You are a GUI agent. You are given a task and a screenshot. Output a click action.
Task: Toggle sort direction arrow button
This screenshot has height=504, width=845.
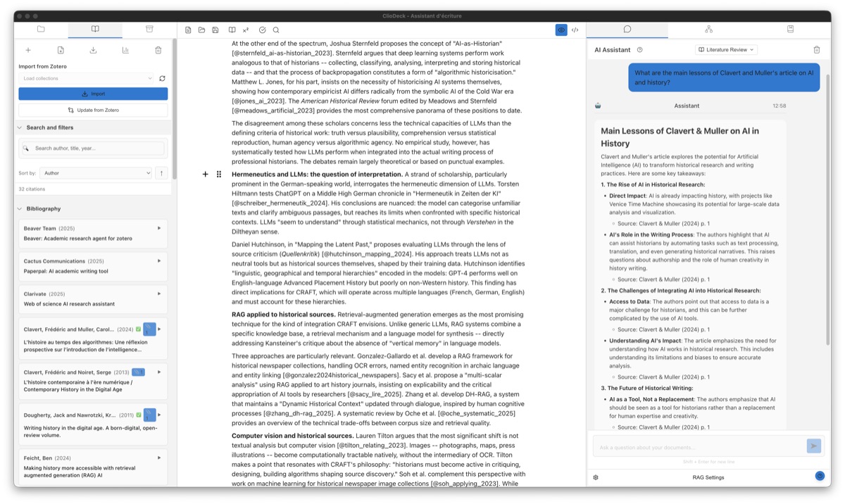pyautogui.click(x=161, y=172)
